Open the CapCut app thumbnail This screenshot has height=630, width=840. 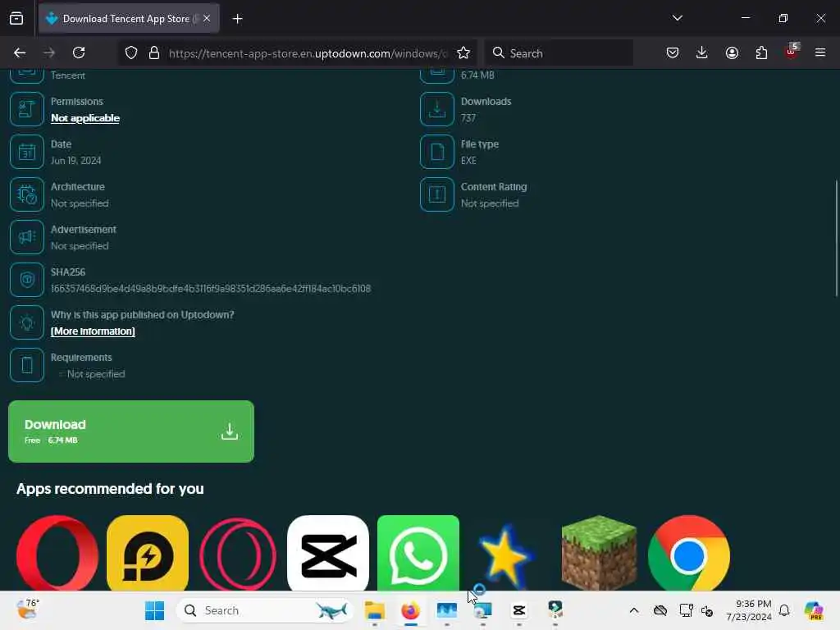(x=328, y=553)
